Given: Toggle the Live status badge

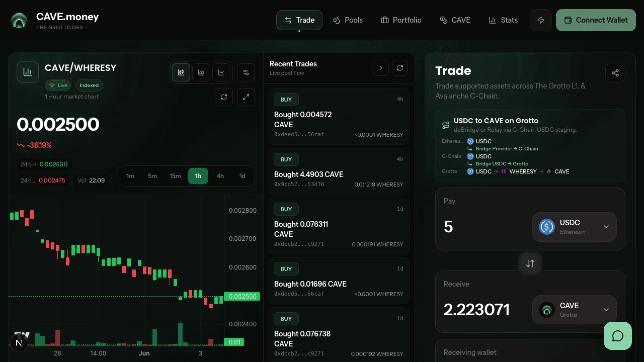Looking at the screenshot, I should point(59,85).
